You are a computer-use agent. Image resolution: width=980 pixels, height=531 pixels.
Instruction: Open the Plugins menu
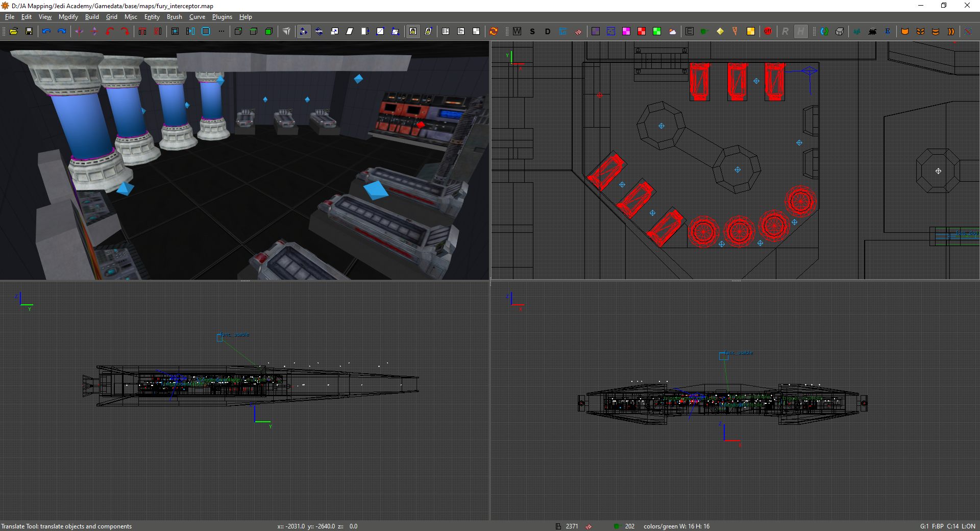coord(222,17)
